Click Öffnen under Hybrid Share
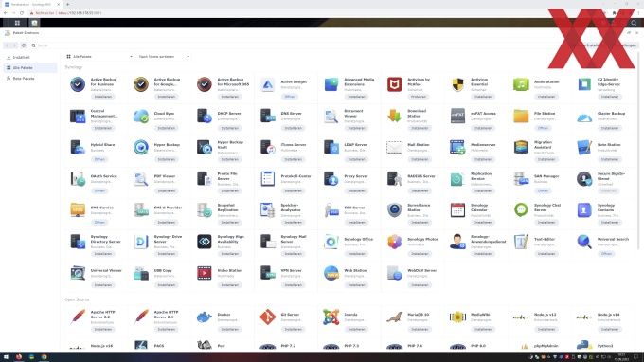Screen dimensions: 644x362 pyautogui.click(x=99, y=159)
